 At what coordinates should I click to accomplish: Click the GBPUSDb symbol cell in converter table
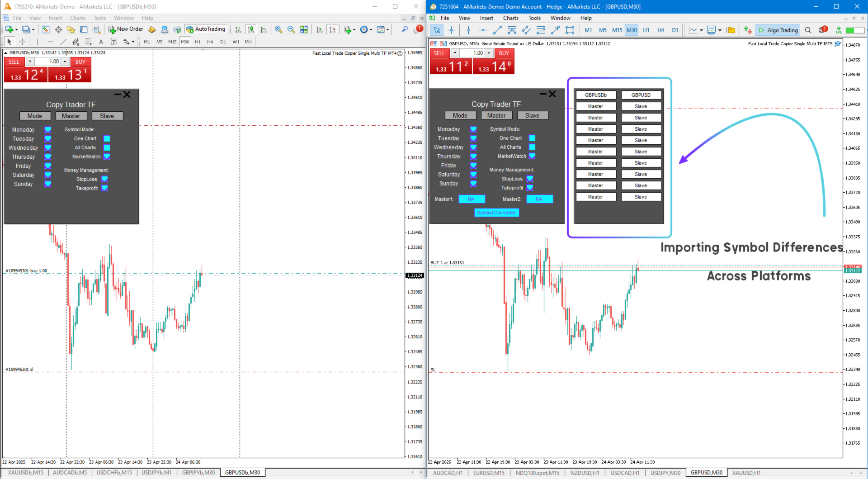[x=595, y=95]
